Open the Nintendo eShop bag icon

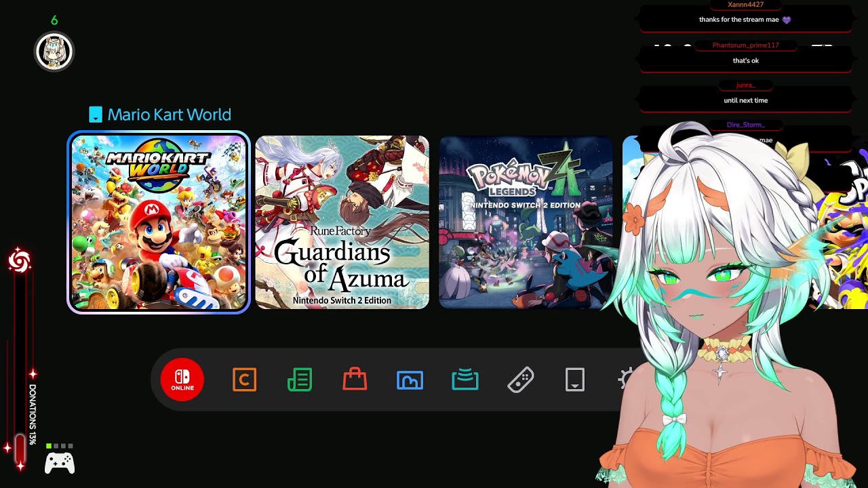tap(355, 380)
